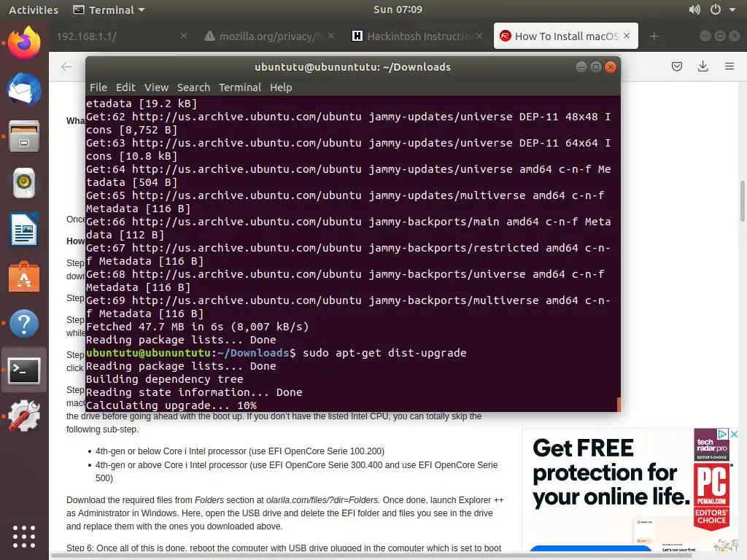This screenshot has height=560, width=747.
Task: Click the terminal scrollbar thumb
Action: click(619, 404)
